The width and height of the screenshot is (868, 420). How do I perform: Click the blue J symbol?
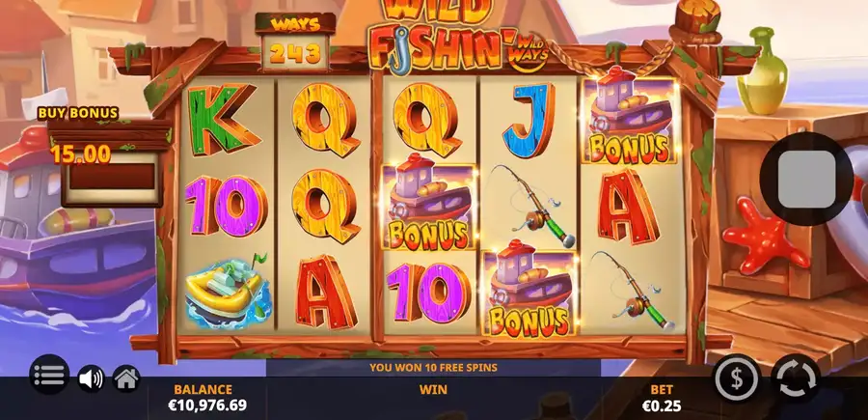click(x=529, y=120)
